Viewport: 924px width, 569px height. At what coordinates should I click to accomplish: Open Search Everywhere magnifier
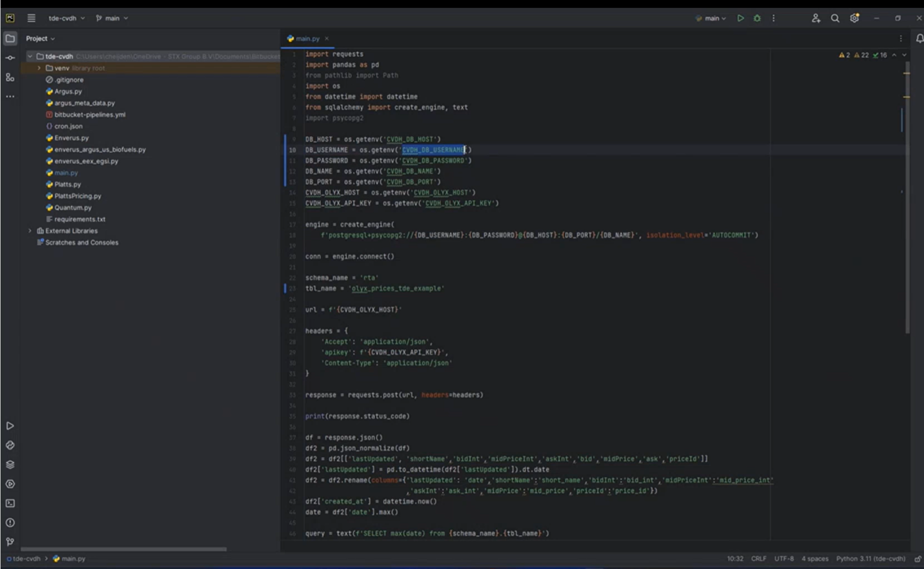pos(835,18)
